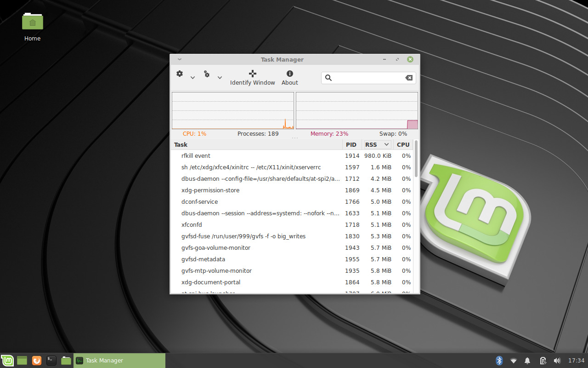Collapse the Task Manager titlebar chevron
Image resolution: width=588 pixels, height=368 pixels.
[x=179, y=59]
